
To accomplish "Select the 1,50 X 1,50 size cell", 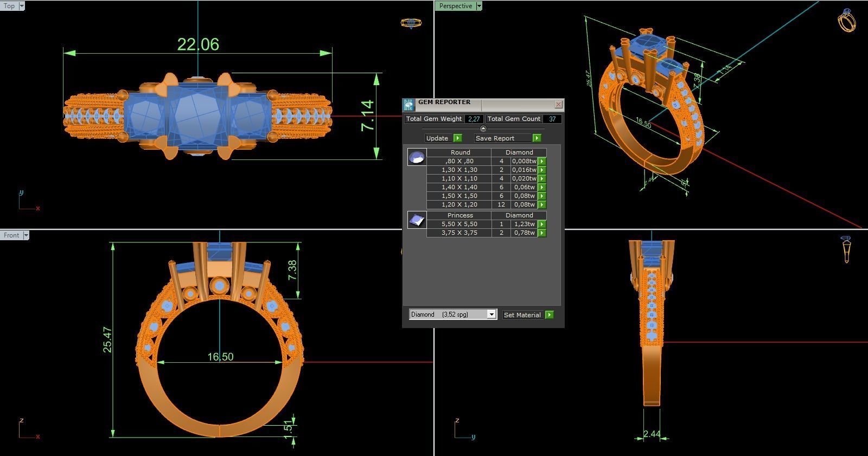I will point(459,196).
